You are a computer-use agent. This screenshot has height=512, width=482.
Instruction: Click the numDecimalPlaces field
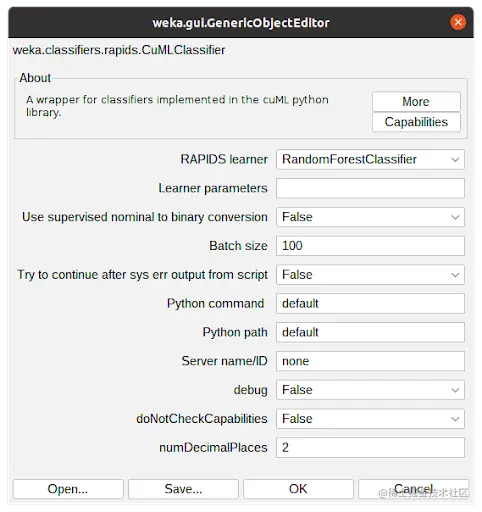click(370, 447)
